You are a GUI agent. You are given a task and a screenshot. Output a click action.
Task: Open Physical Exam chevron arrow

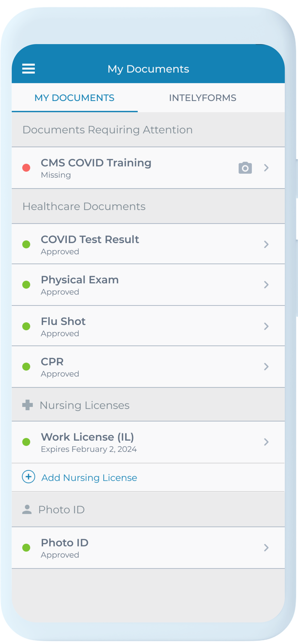(266, 285)
